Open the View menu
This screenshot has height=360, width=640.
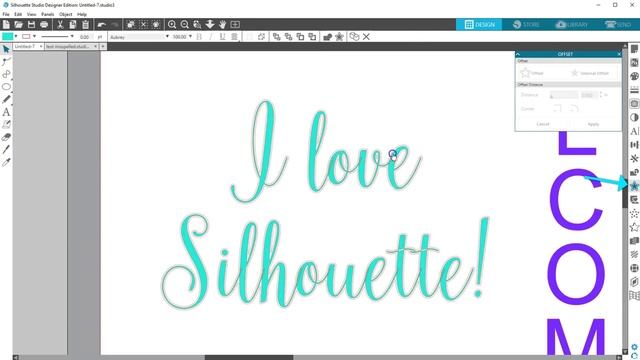coord(31,14)
